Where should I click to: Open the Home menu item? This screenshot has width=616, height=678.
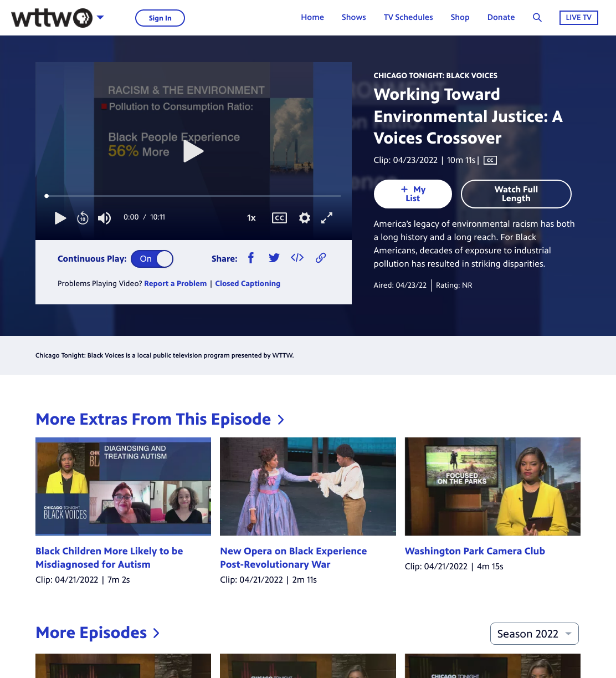click(x=312, y=17)
